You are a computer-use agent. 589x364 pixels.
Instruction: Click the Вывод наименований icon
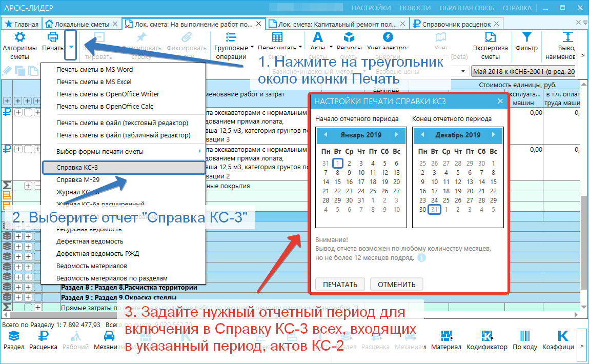pyautogui.click(x=567, y=37)
